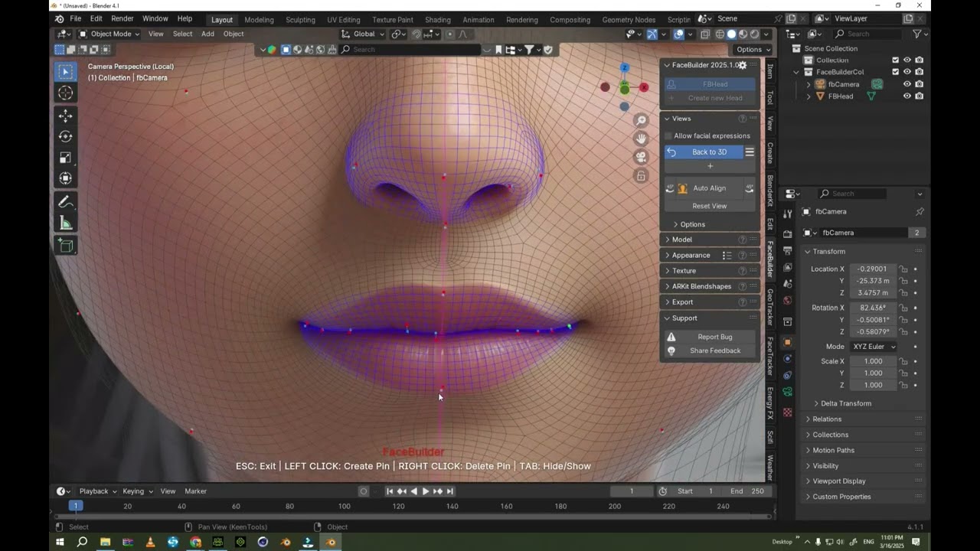Open the Object Mode dropdown
Viewport: 980px width, 551px height.
coord(109,34)
